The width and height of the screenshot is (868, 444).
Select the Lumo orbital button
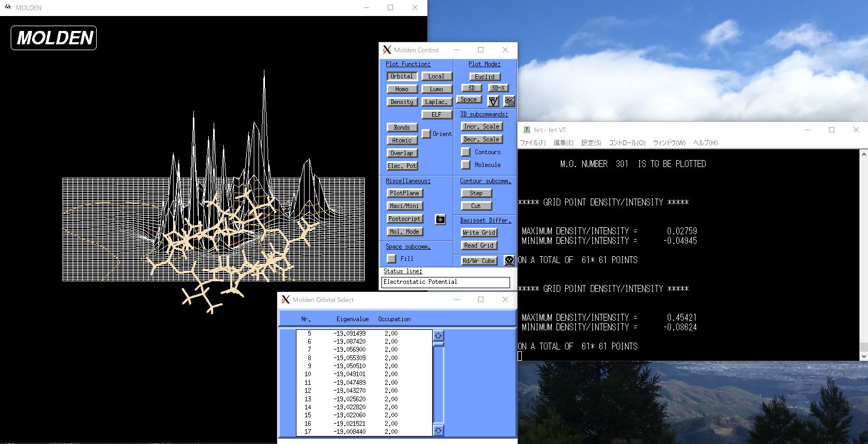tap(436, 89)
